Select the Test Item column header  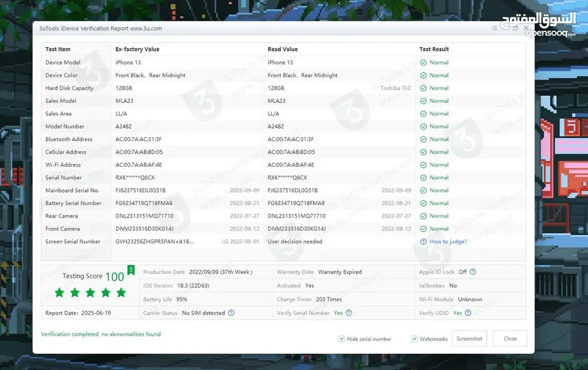(58, 49)
